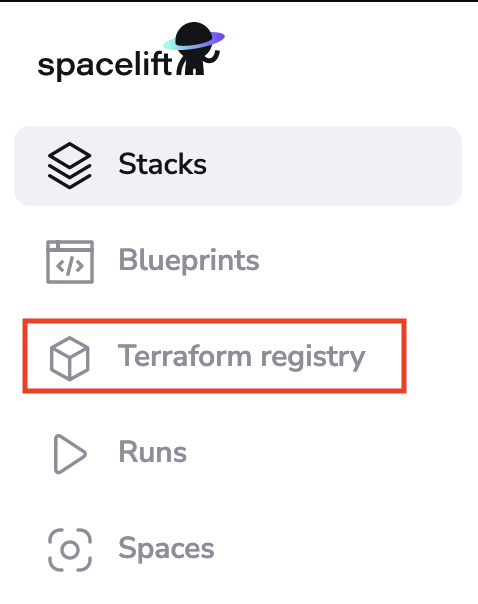Select the Spaces dashed circle icon

pyautogui.click(x=70, y=550)
